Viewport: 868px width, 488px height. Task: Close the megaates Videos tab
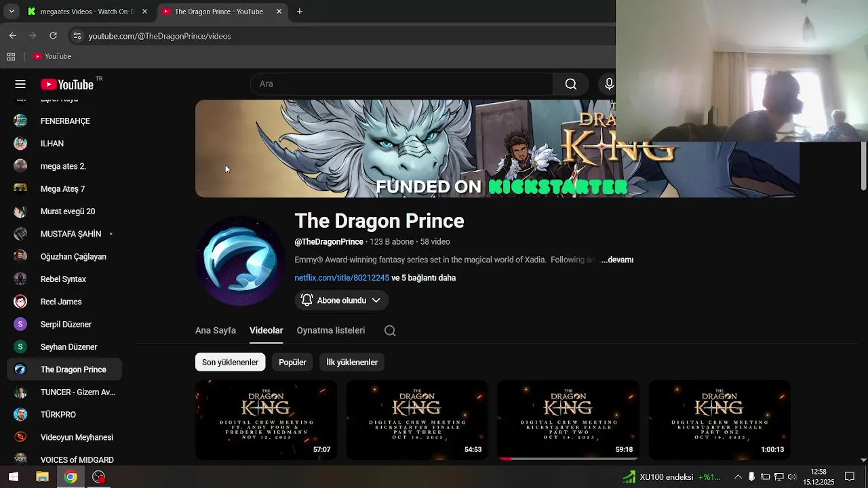pos(144,12)
